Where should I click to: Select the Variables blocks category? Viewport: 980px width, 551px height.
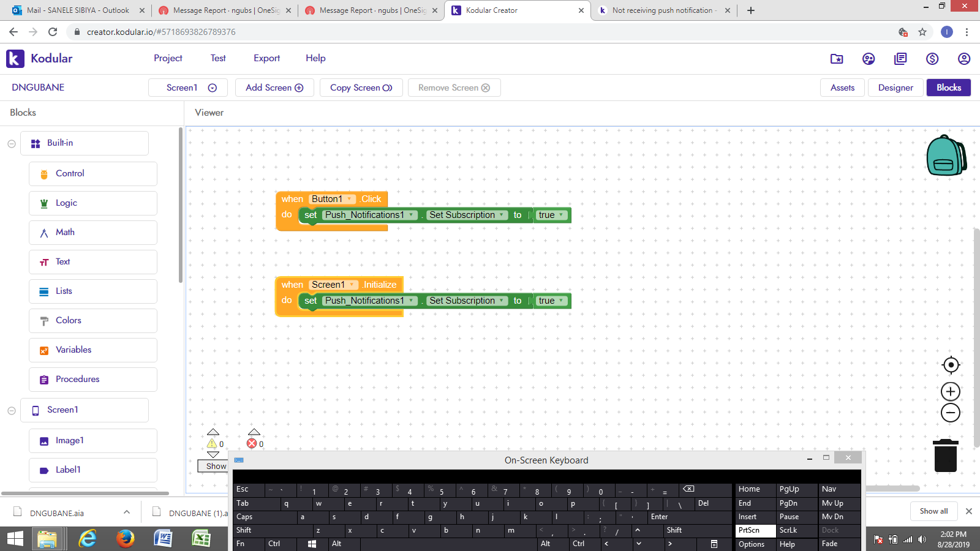click(x=93, y=350)
